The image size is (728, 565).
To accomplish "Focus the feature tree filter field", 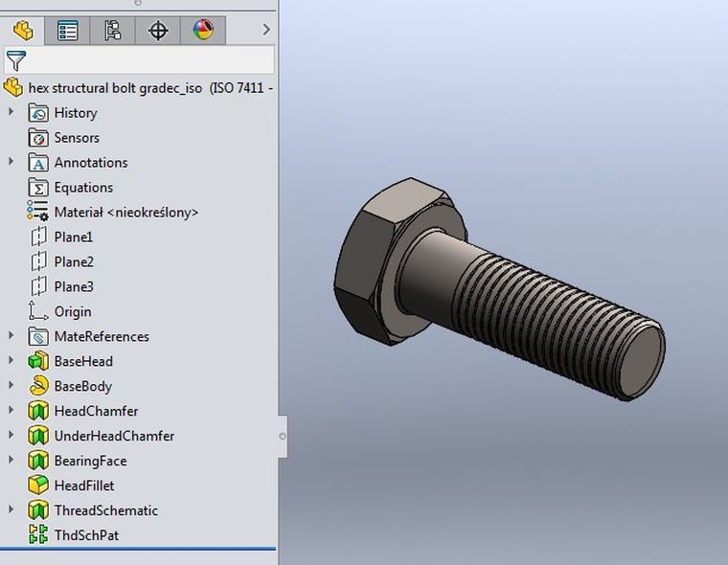I will coord(139,60).
